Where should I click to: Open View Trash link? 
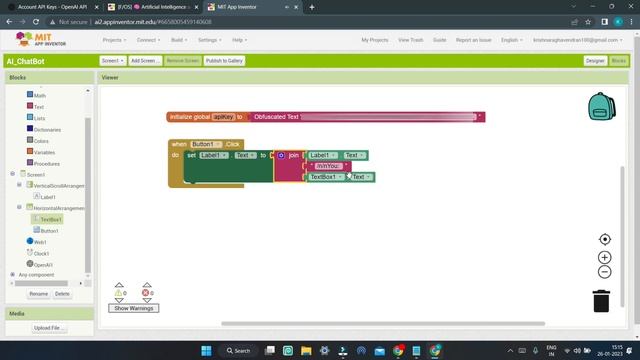tap(411, 40)
